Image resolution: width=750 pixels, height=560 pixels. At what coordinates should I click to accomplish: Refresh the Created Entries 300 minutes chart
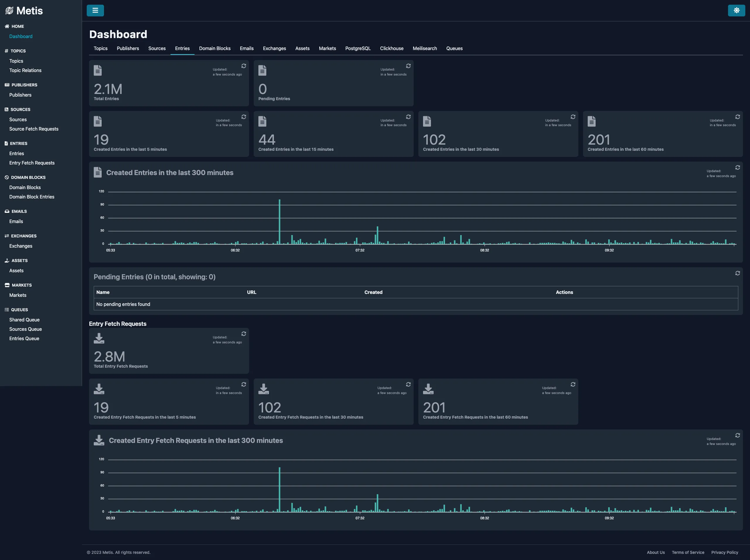coord(738,168)
